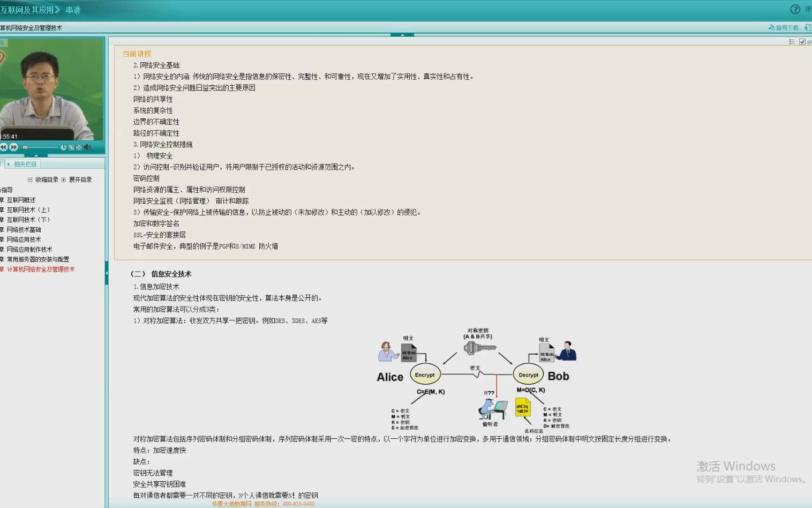Open the help question mark icon
This screenshot has width=812, height=508.
click(795, 9)
